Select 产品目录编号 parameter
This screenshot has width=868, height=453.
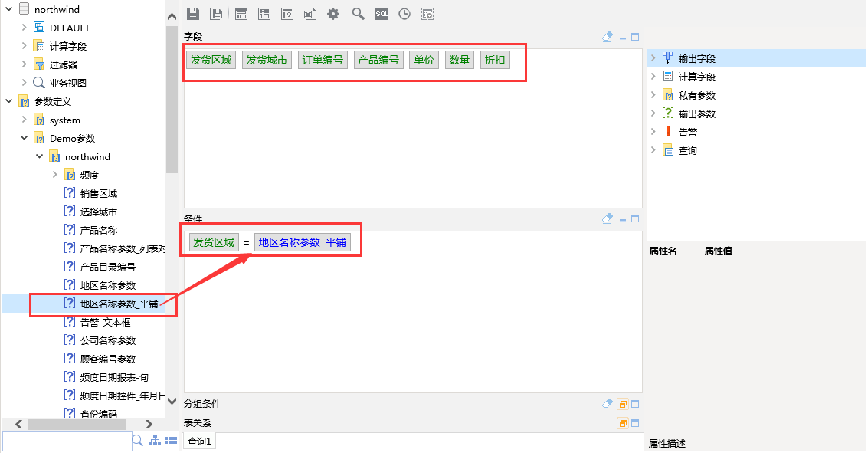pos(108,267)
